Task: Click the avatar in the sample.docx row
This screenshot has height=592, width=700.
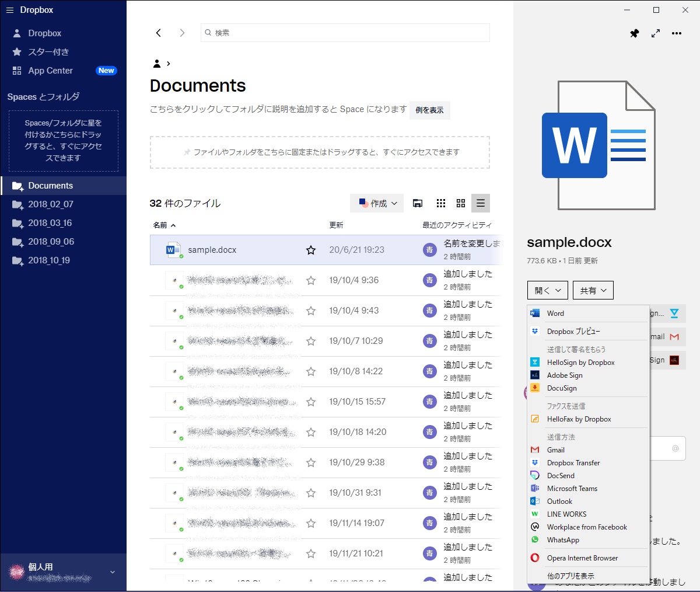Action: point(429,250)
